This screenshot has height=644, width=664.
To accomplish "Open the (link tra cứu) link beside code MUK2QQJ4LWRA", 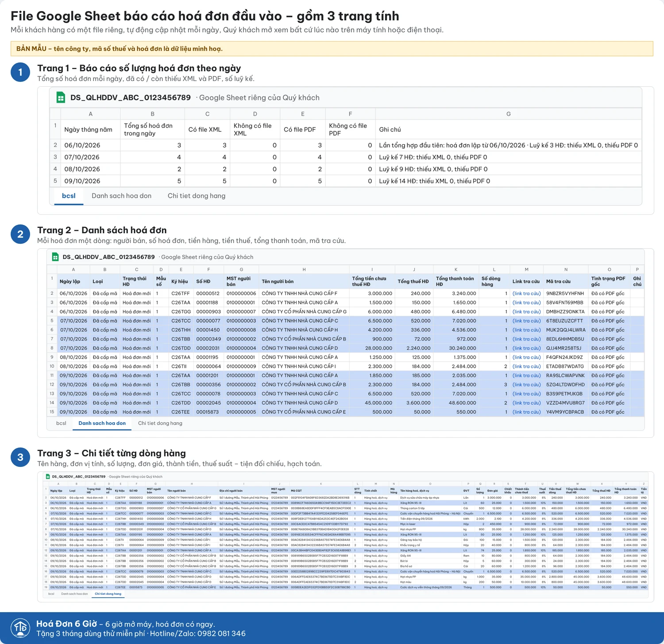I will 526,330.
